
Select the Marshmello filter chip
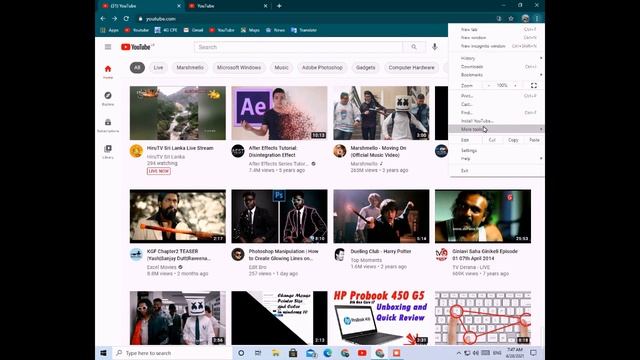190,67
